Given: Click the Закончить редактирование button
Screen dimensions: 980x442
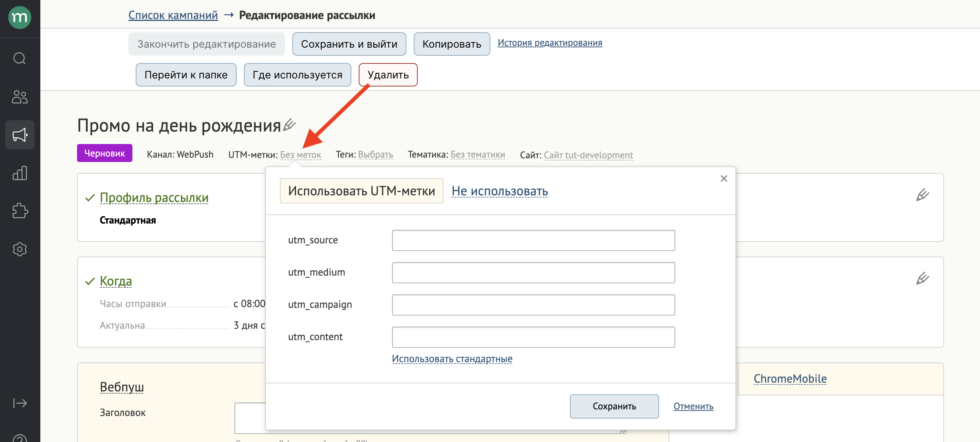Looking at the screenshot, I should pos(206,44).
